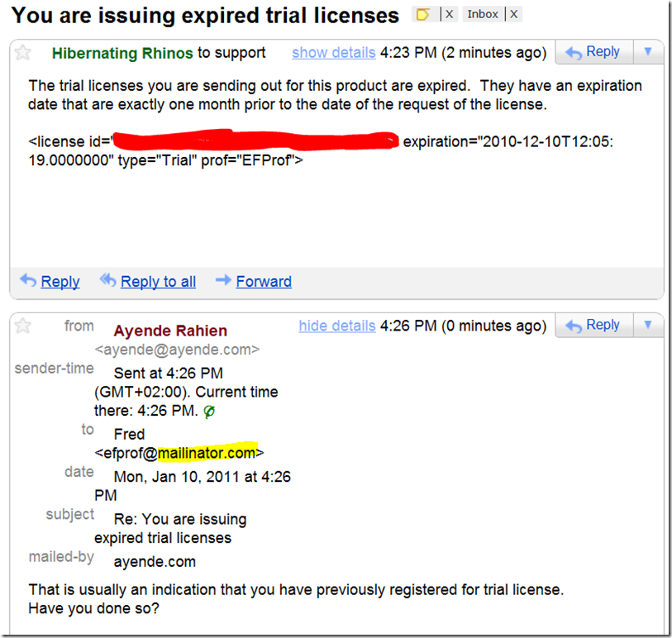Click show details on first message

333,53
